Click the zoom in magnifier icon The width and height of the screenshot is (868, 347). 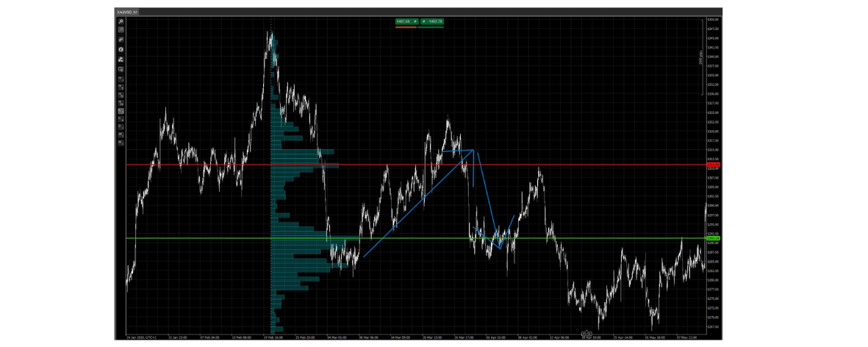click(121, 21)
